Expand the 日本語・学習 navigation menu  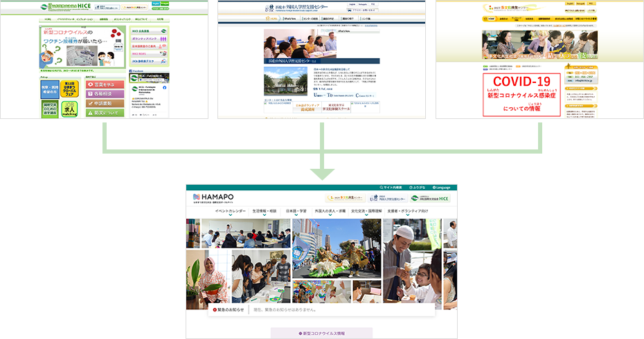coord(296,210)
